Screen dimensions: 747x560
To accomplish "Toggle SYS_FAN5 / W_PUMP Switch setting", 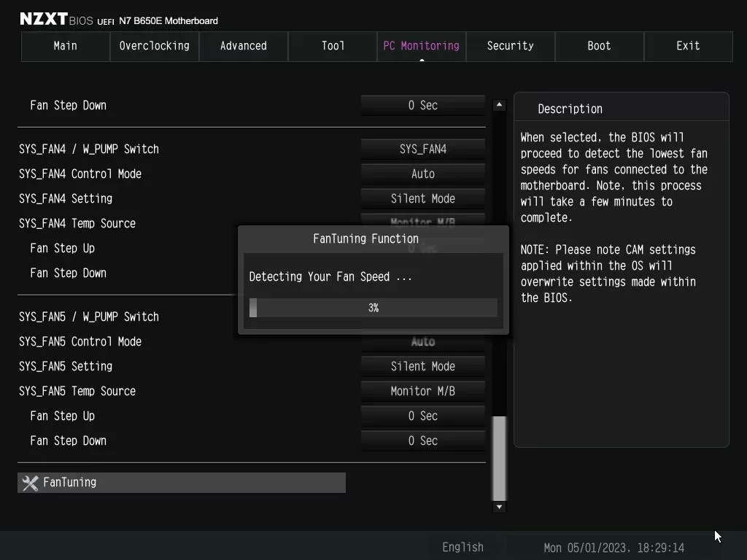I will (x=422, y=316).
